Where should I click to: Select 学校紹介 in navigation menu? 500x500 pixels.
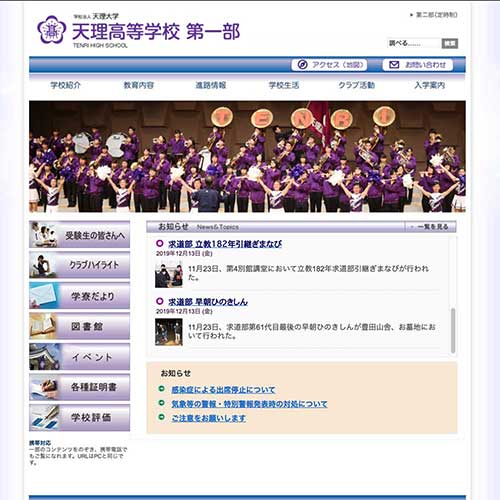66,85
